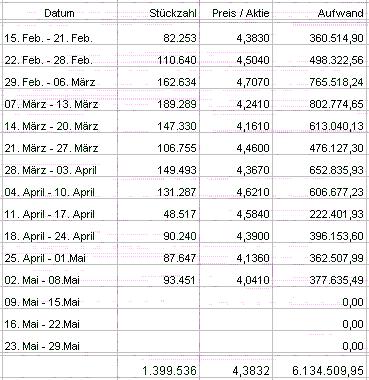This screenshot has width=369, height=380.
Task: Select the quantity cell 147.330
Action: point(159,126)
